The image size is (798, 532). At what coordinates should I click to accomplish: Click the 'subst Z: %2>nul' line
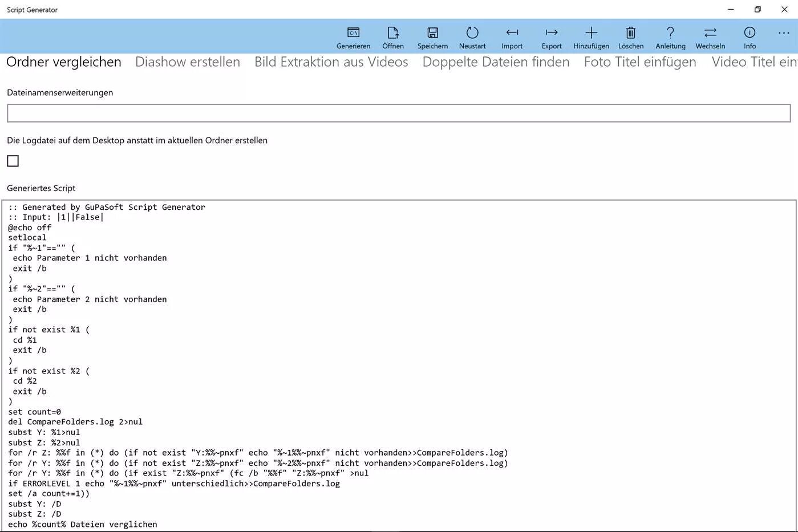coord(44,442)
